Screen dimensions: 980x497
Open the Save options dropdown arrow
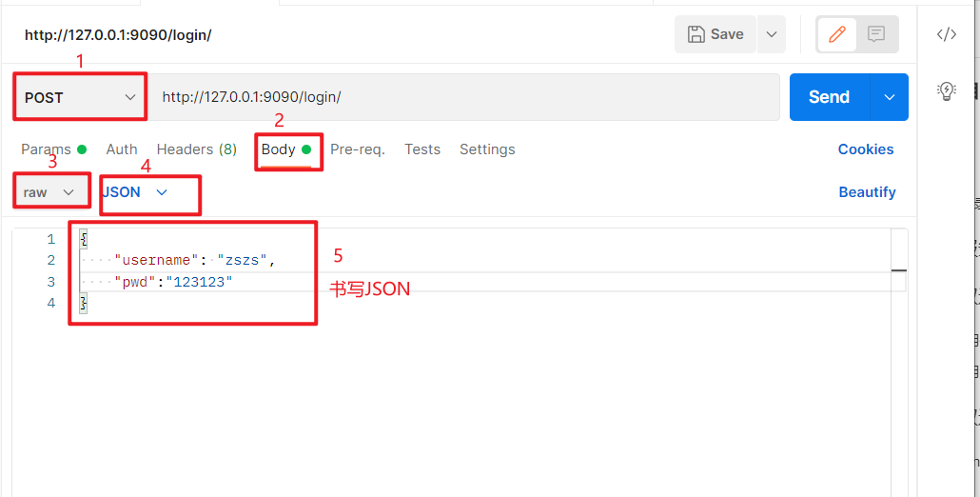(x=772, y=34)
